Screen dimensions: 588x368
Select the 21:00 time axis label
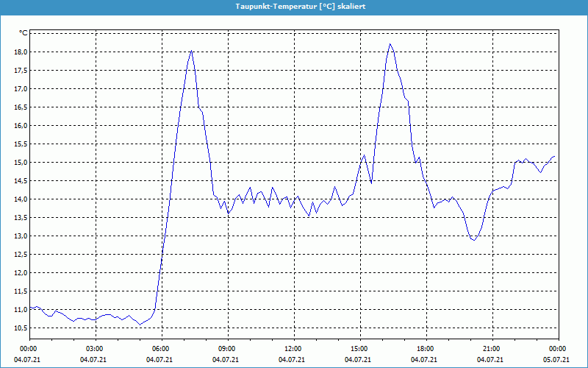(x=492, y=349)
